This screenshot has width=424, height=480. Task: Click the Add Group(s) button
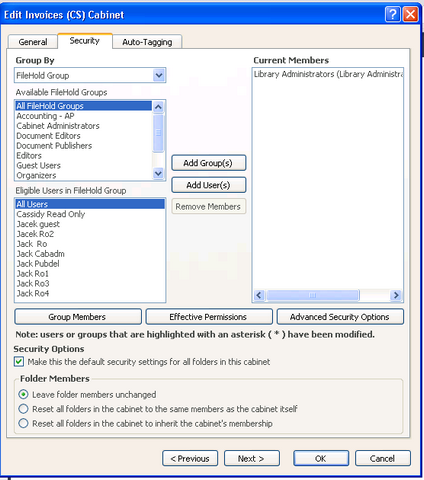[x=209, y=163]
